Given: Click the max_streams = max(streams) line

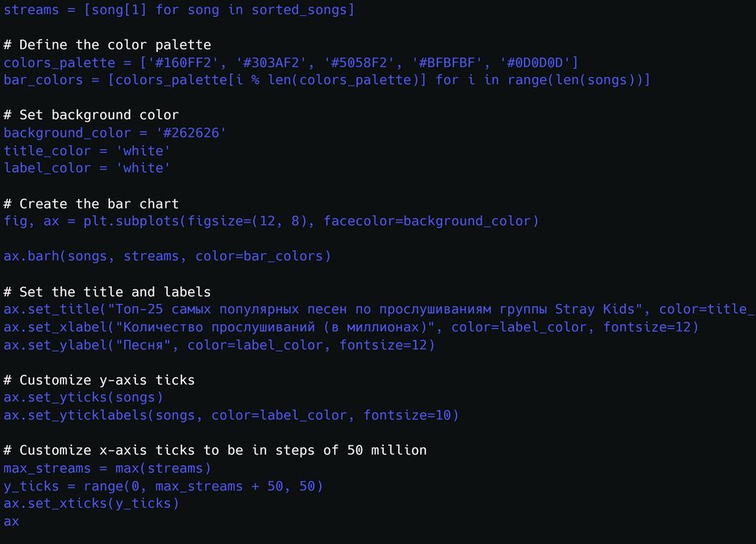Looking at the screenshot, I should click(108, 468).
